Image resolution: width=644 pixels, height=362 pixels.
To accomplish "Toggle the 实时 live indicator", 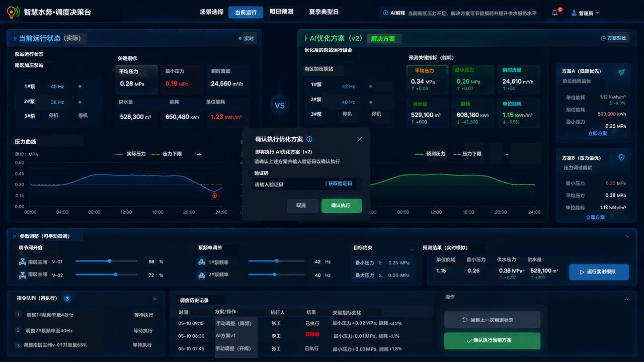I will (247, 39).
